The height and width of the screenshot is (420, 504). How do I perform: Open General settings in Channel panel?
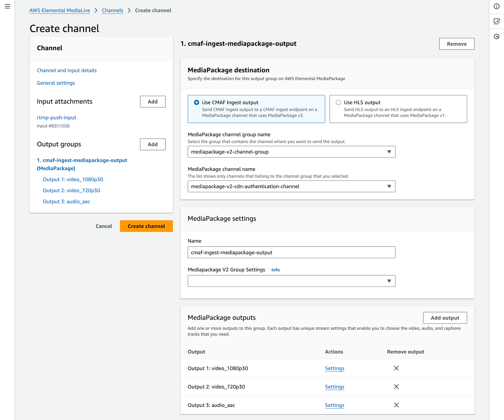point(56,83)
